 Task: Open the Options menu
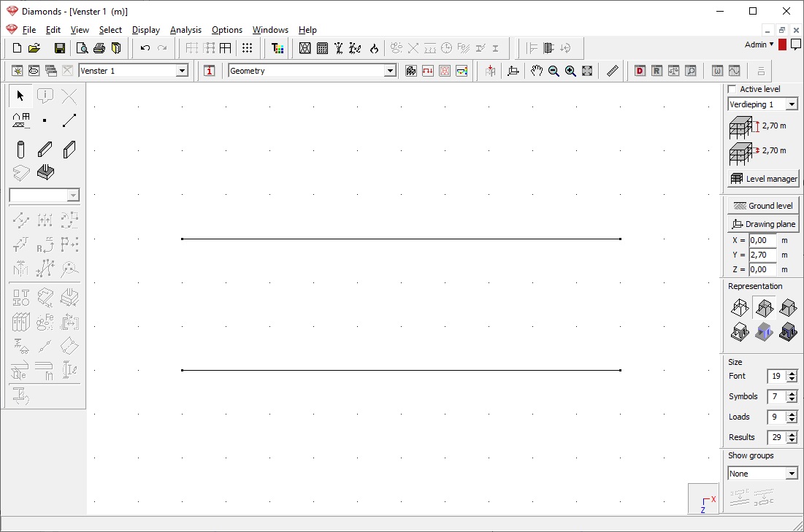click(x=226, y=30)
